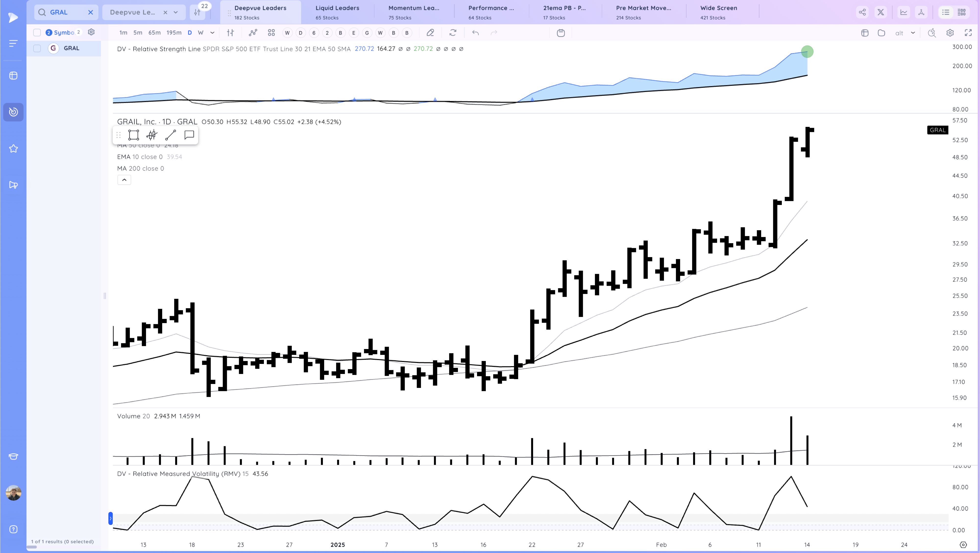This screenshot has width=980, height=553.
Task: Click the trend line drawing tool
Action: (x=171, y=135)
